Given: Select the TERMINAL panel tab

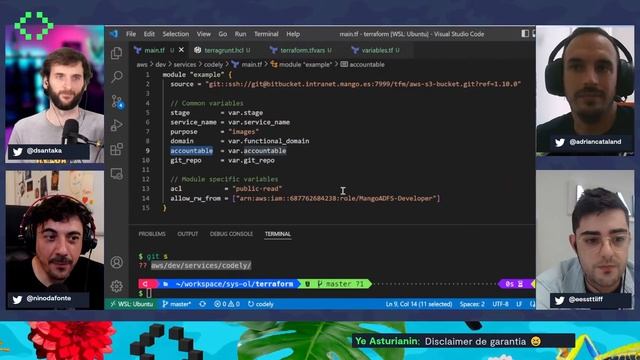Looking at the screenshot, I should (x=278, y=234).
